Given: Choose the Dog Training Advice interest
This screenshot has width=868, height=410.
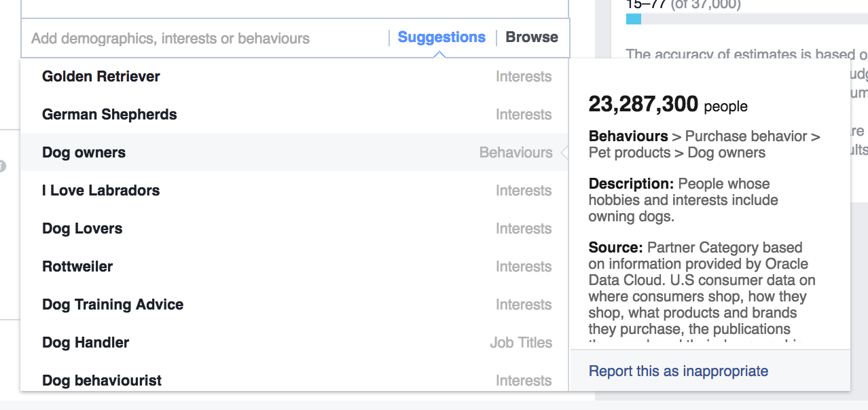Looking at the screenshot, I should (113, 305).
